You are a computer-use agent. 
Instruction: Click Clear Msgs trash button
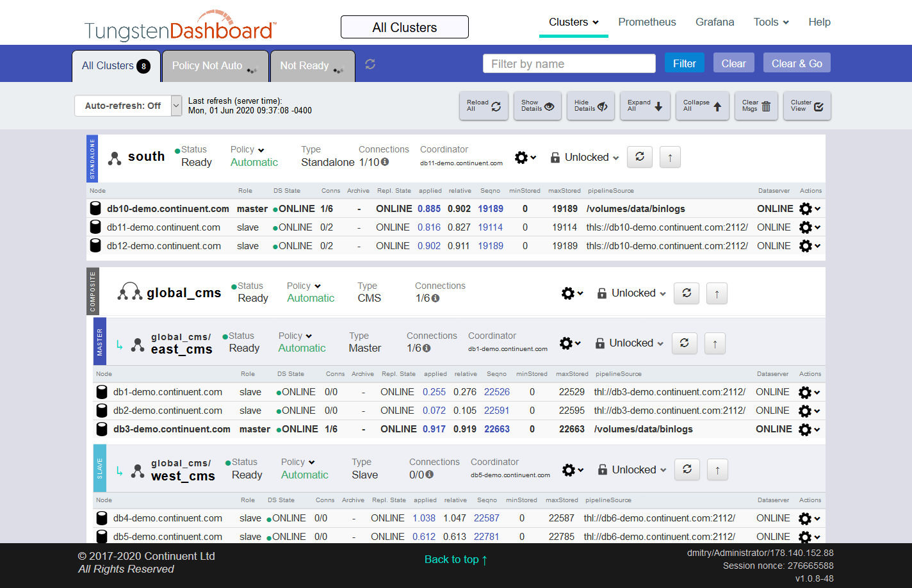click(756, 106)
